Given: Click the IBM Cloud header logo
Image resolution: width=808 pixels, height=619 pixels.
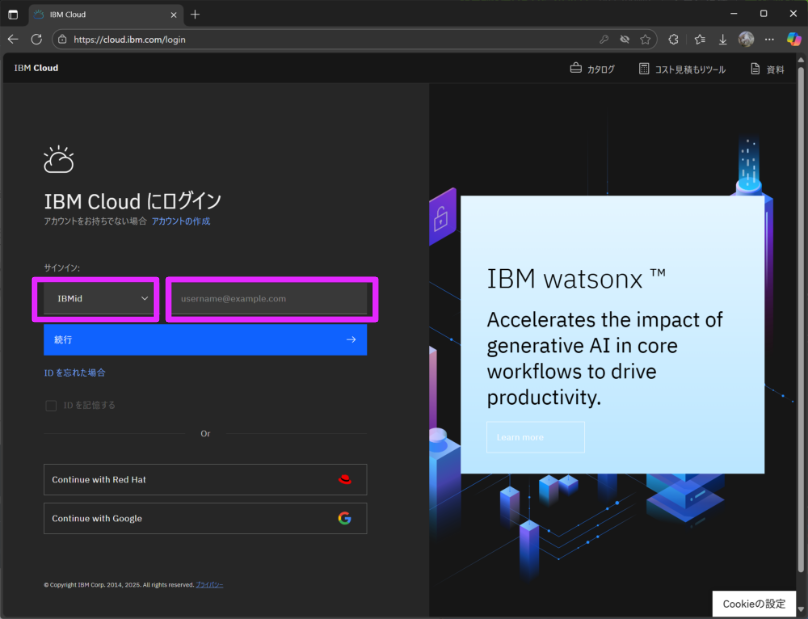Looking at the screenshot, I should pos(36,68).
